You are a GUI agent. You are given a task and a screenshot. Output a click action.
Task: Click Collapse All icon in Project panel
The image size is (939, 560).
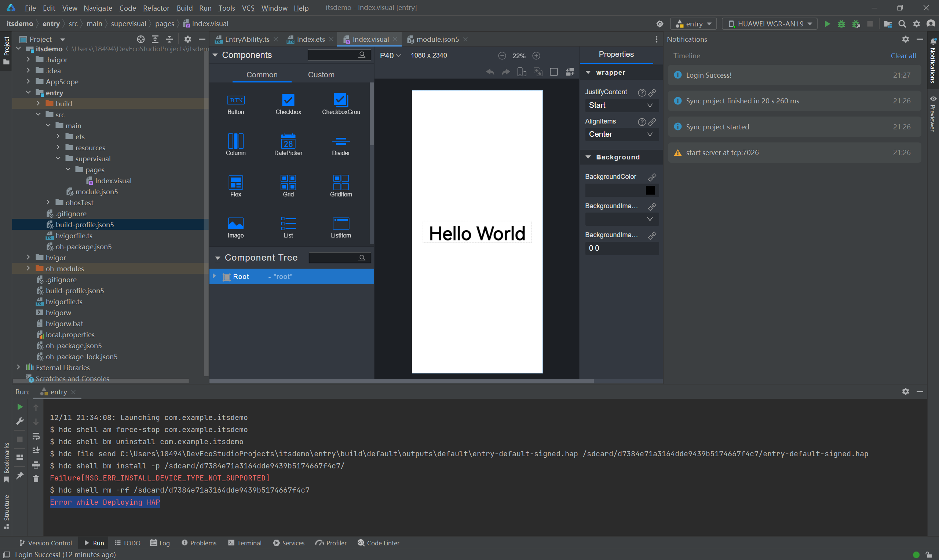pos(169,39)
